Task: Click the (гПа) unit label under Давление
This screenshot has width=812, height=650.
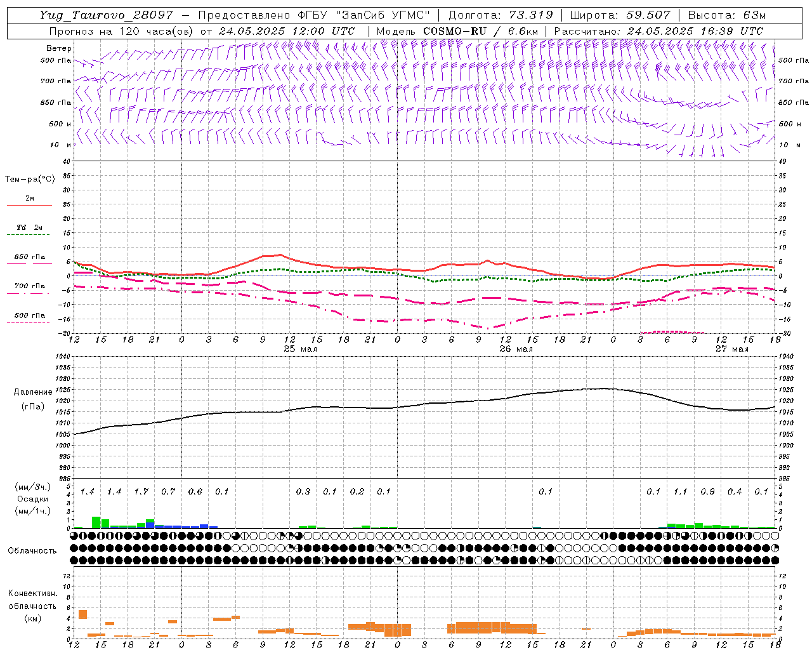Action: [33, 406]
